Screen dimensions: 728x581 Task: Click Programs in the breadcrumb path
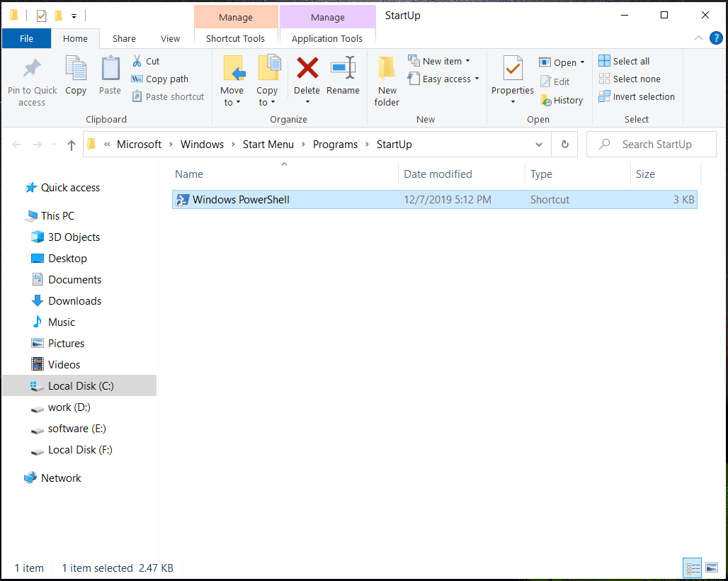point(335,145)
